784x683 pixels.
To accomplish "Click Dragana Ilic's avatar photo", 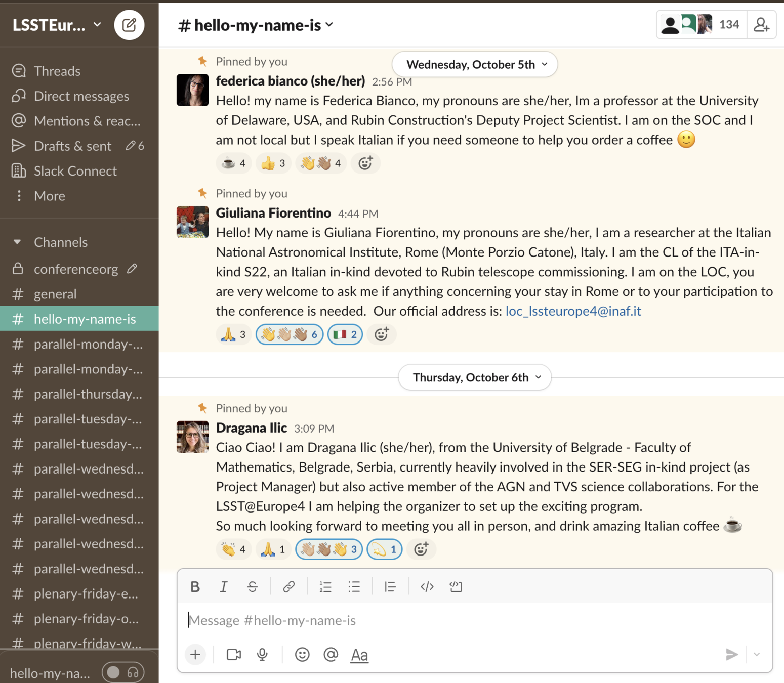I will (x=192, y=437).
